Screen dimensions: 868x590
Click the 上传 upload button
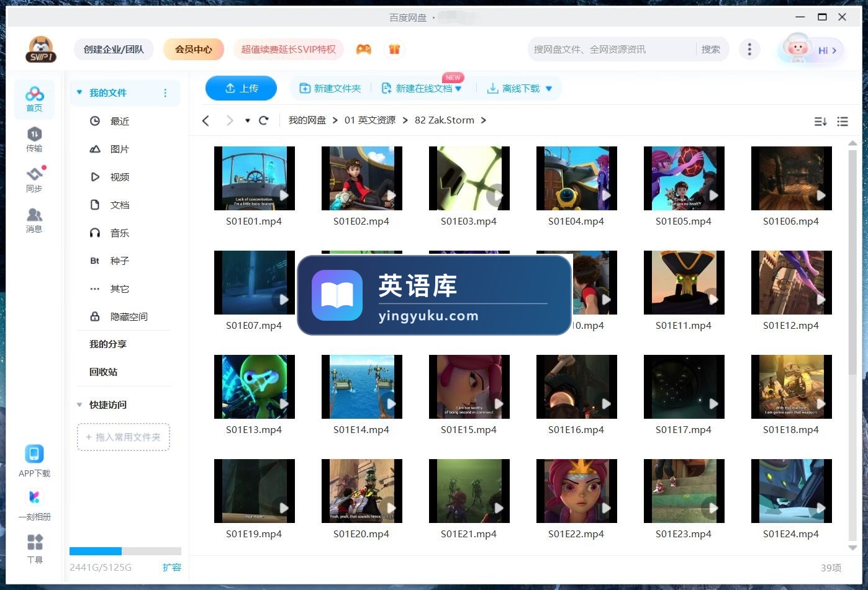click(241, 88)
